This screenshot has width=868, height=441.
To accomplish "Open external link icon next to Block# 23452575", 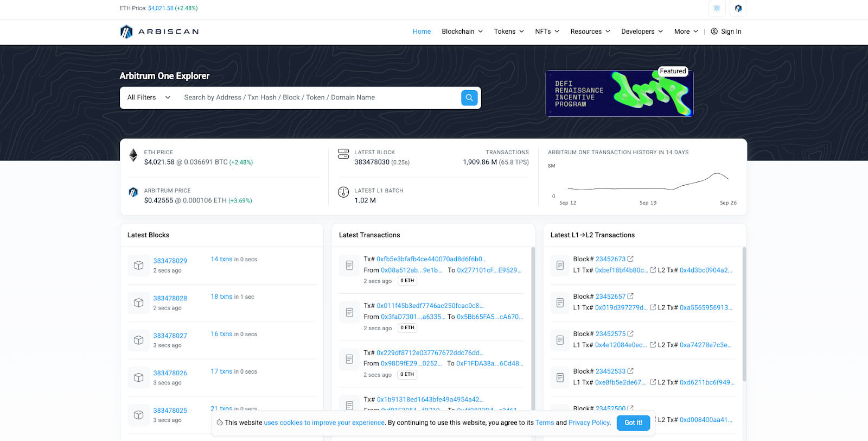I will pyautogui.click(x=630, y=334).
